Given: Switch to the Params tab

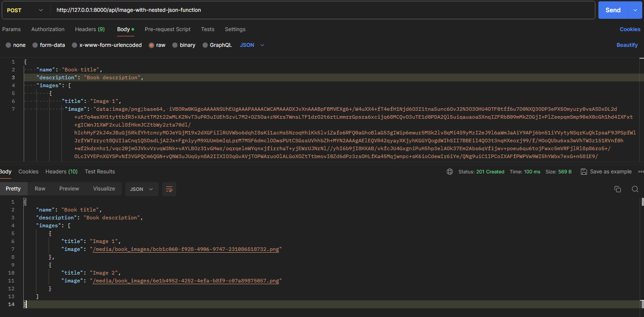Looking at the screenshot, I should point(11,29).
